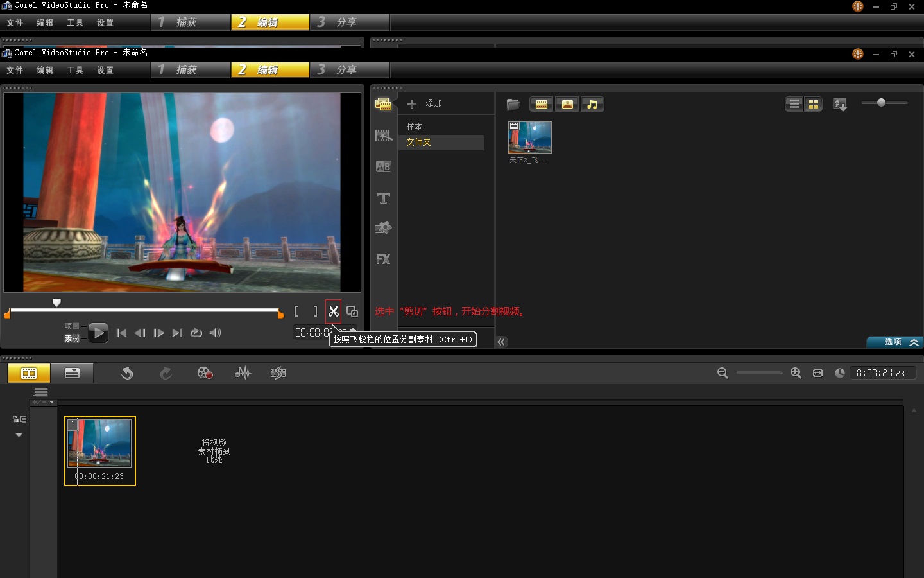924x578 pixels.
Task: Play the clip in the preview
Action: tap(98, 333)
